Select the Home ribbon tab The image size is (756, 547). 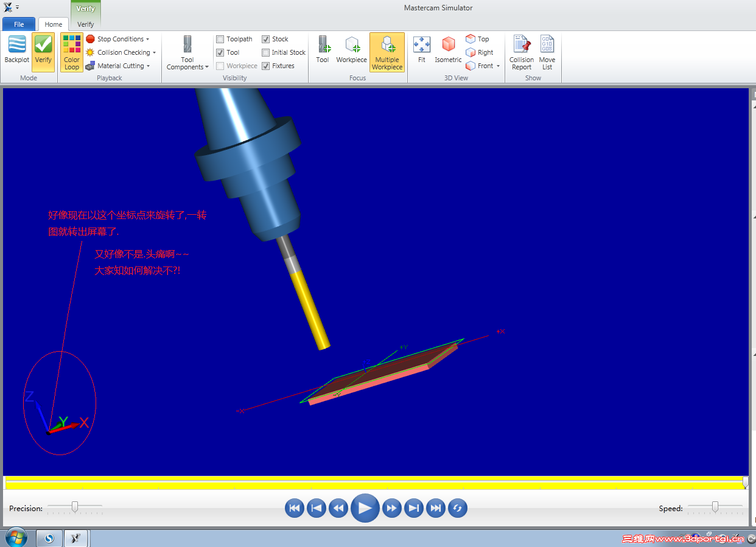[54, 24]
